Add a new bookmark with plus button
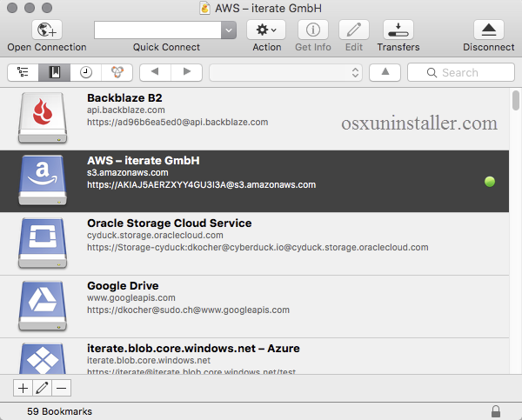 (23, 388)
